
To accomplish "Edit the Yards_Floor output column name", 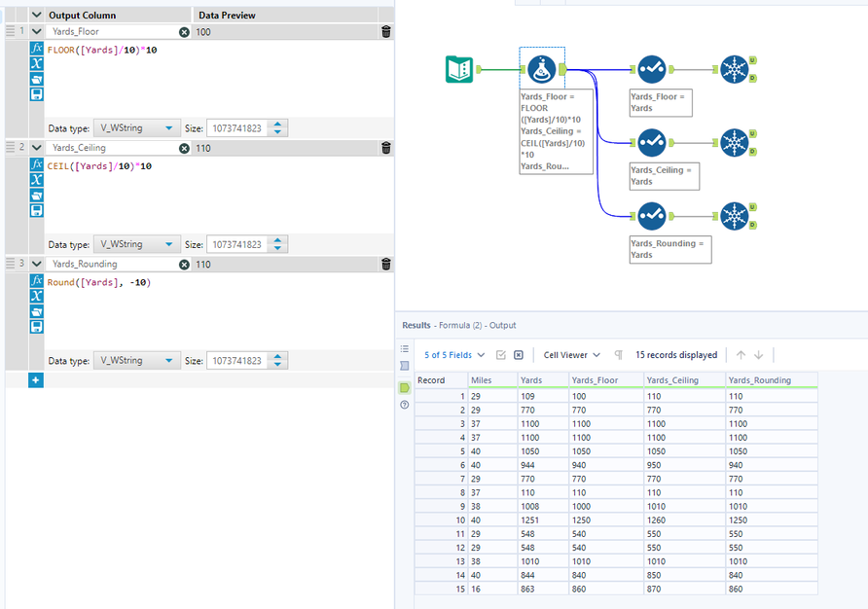I will click(x=112, y=31).
